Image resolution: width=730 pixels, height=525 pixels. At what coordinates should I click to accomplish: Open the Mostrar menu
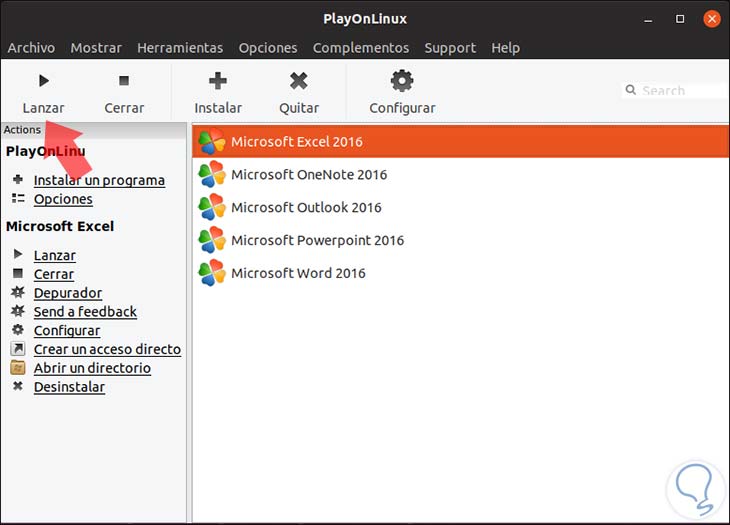pos(96,48)
